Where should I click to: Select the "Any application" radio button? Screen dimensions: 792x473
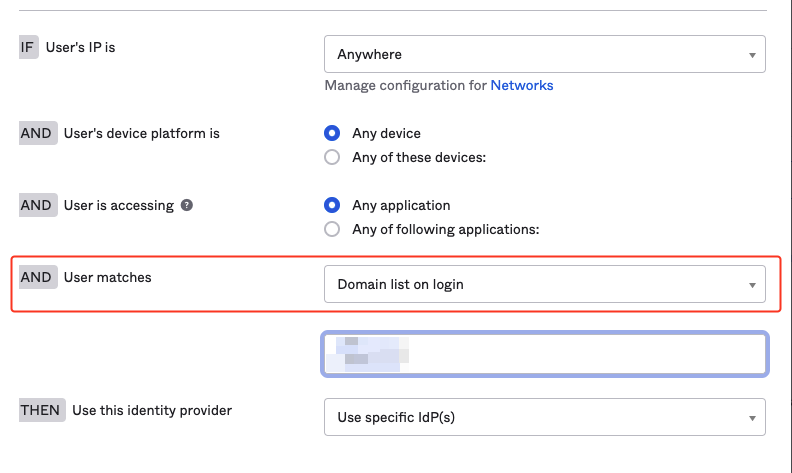tap(333, 205)
